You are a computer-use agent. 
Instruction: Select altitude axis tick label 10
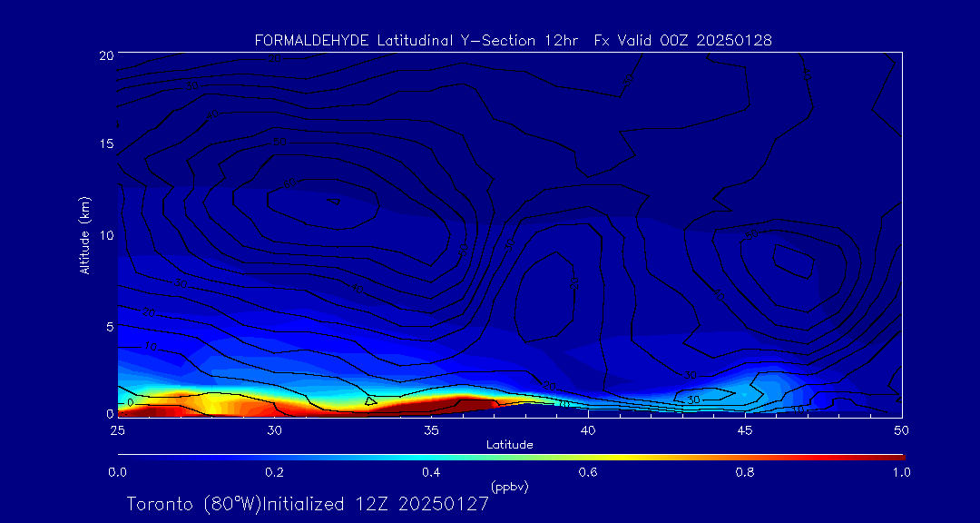pos(106,234)
